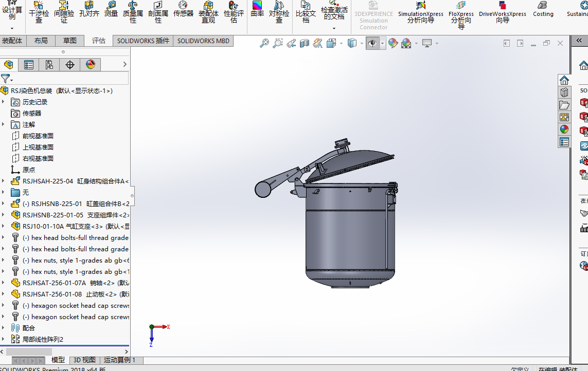Click the feature tree horizontal scrollbar
588x371 pixels.
point(29,351)
